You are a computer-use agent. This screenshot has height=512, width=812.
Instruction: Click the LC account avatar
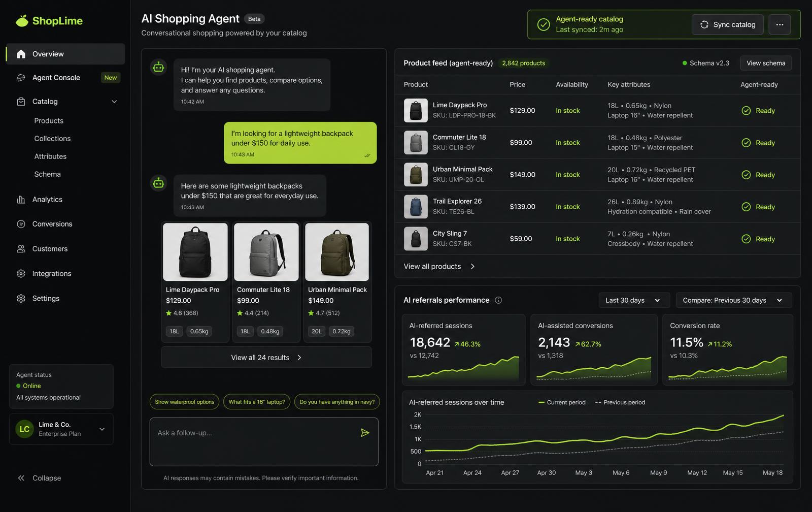tap(24, 429)
